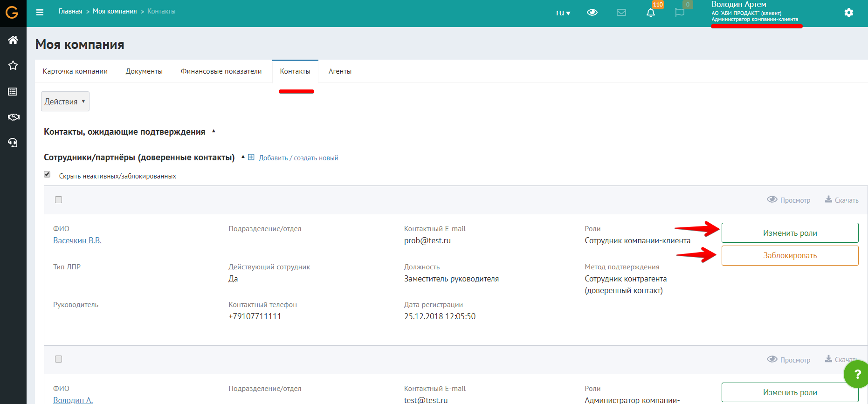
Task: Open Васечкин В.В. contact link
Action: click(x=77, y=240)
